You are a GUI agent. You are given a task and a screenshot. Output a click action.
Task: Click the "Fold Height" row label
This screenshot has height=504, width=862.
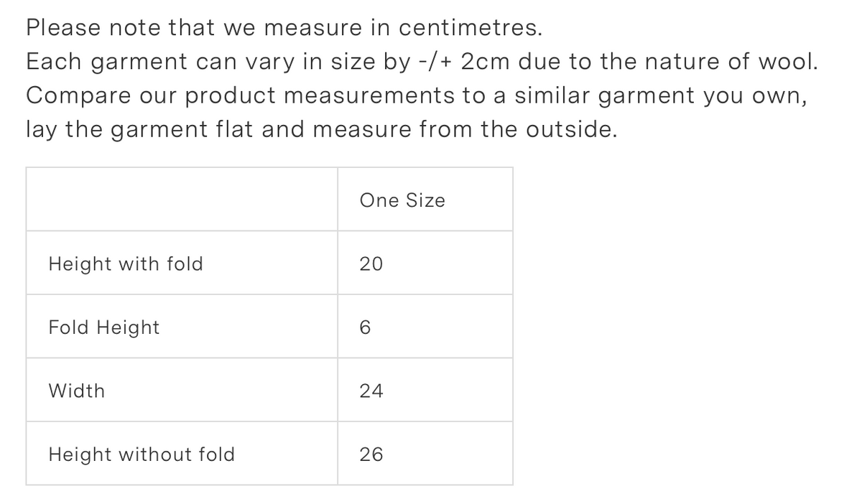pos(104,327)
